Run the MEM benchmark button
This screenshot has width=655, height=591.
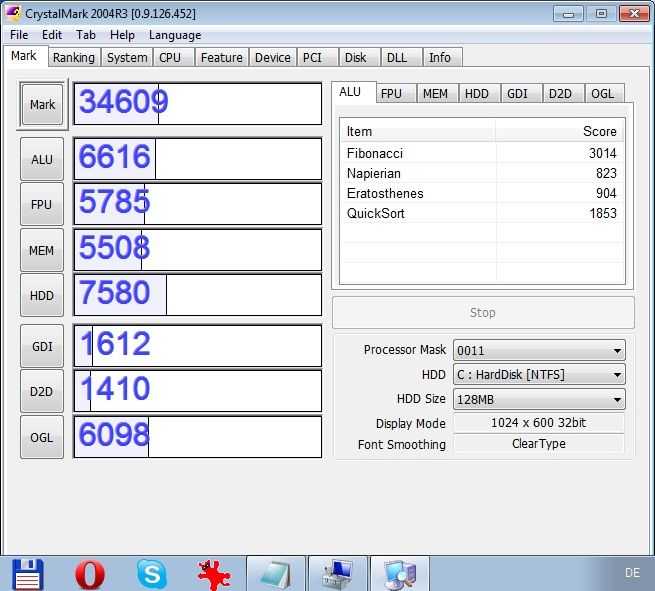(x=42, y=250)
